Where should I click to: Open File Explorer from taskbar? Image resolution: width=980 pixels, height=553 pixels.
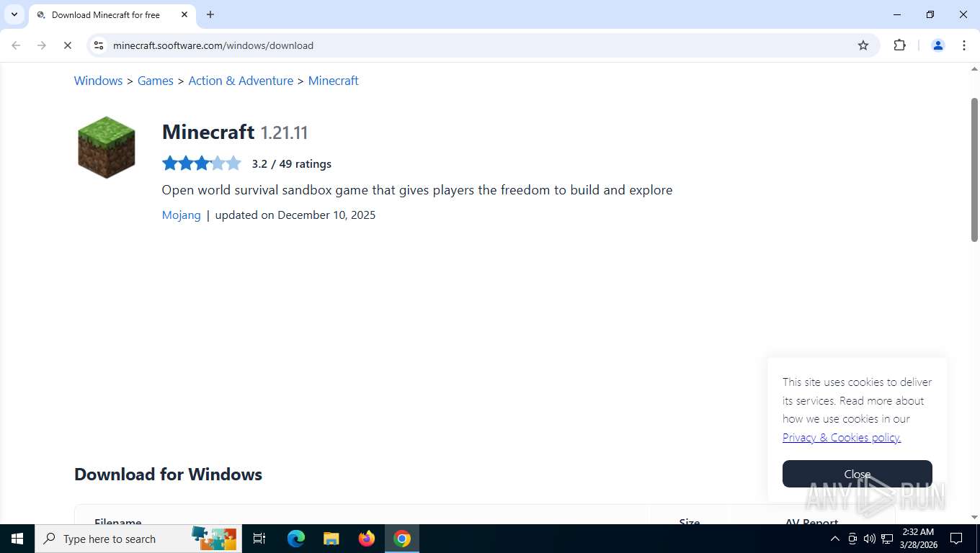click(x=331, y=539)
